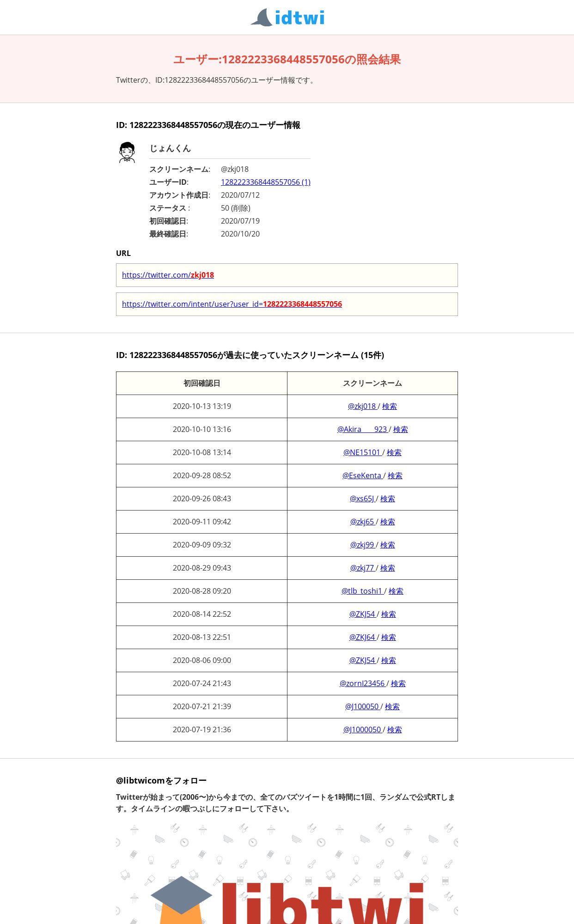
Task: Open @xs65J screen name link
Action: point(363,498)
